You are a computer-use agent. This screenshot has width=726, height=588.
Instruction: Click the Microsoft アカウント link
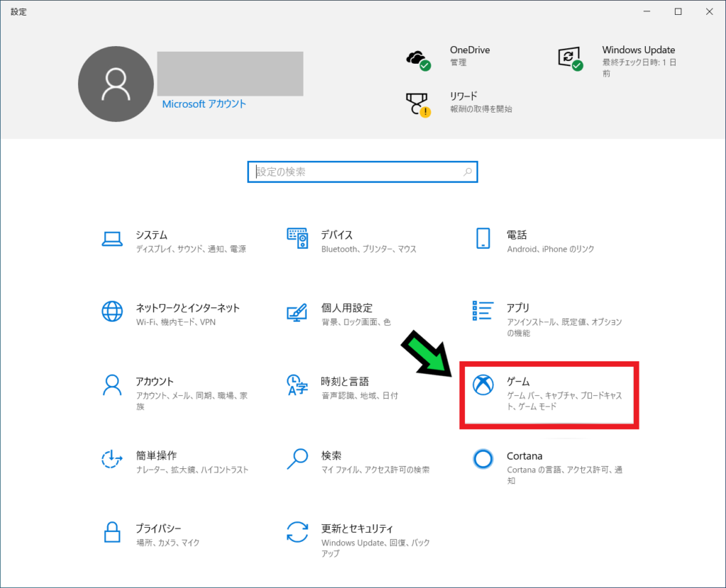pos(203,103)
